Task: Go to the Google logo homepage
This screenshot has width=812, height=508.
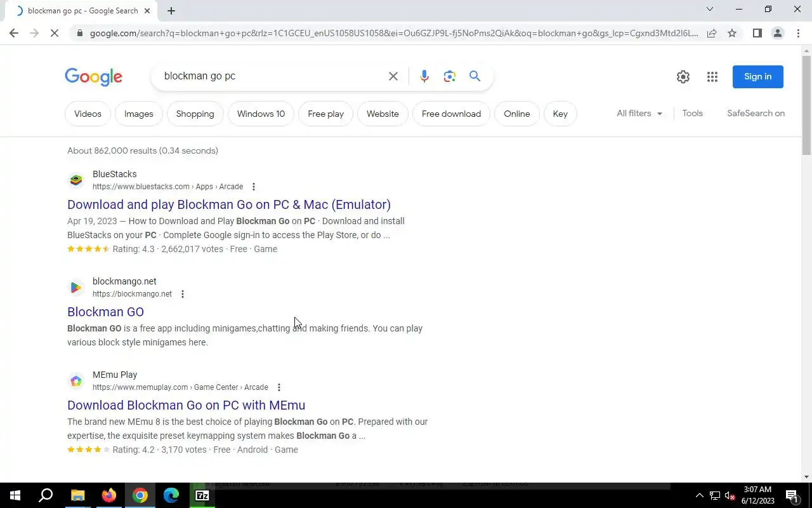Action: [94, 77]
